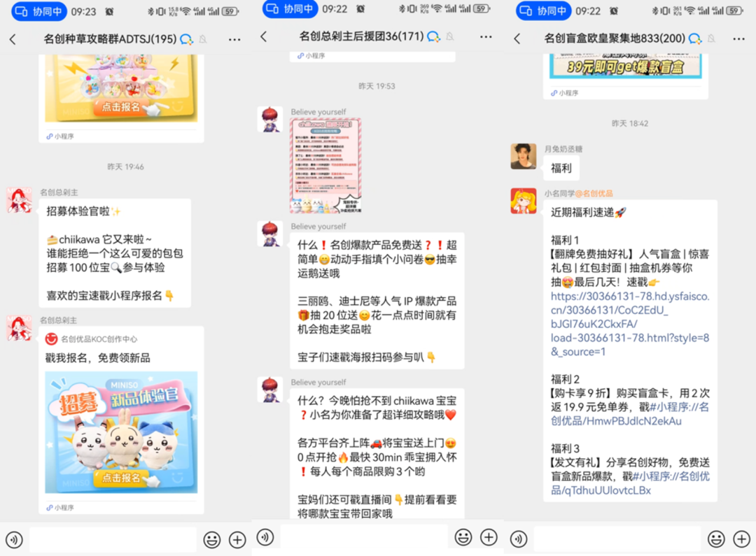Image resolution: width=756 pixels, height=556 pixels.
Task: Open emoji picker in 名创盲盒欧皇聚集地 chat
Action: [x=716, y=539]
